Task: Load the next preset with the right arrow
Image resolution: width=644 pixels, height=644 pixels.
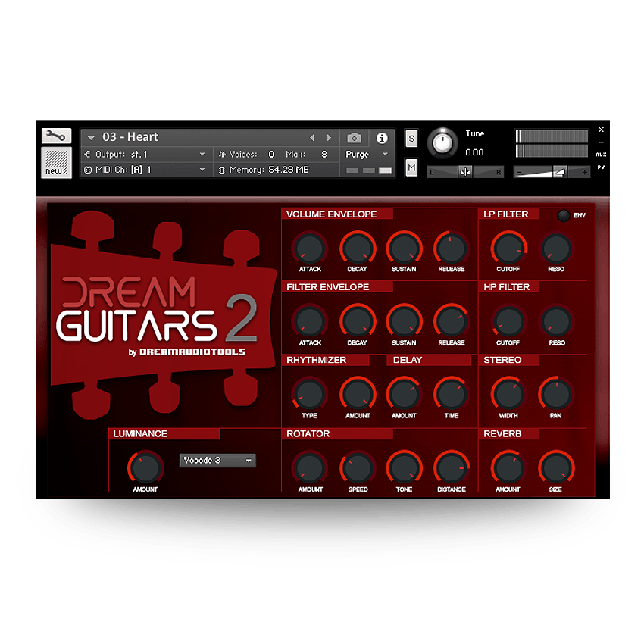Action: click(329, 137)
